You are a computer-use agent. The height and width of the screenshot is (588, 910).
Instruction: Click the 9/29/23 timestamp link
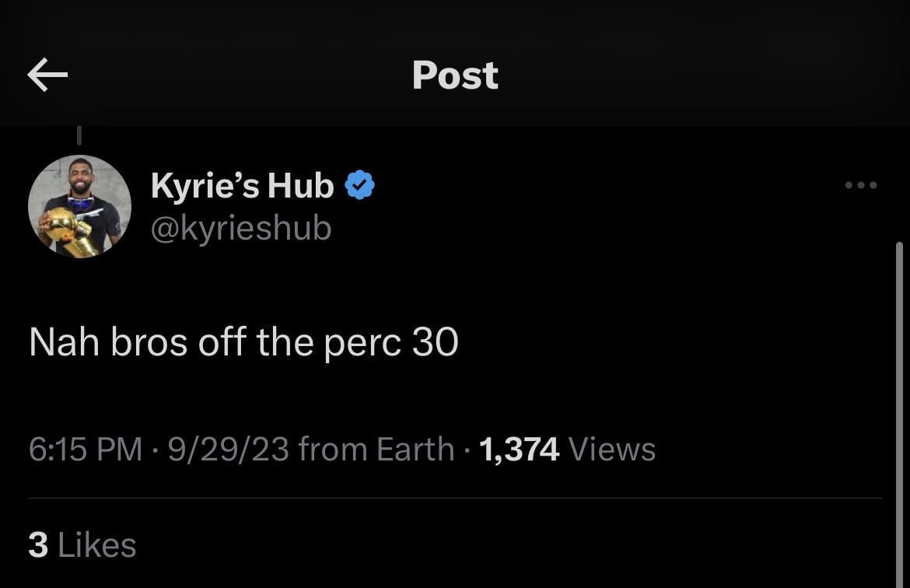tap(229, 448)
